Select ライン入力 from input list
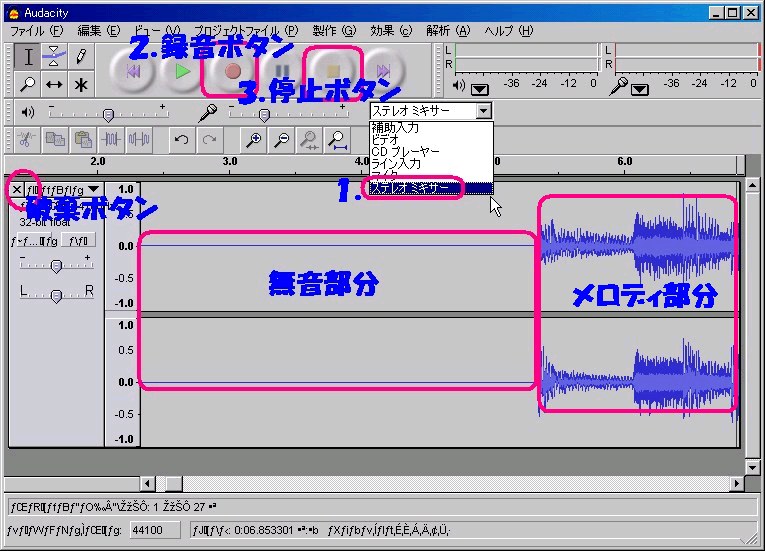Image resolution: width=765 pixels, height=551 pixels. click(431, 163)
